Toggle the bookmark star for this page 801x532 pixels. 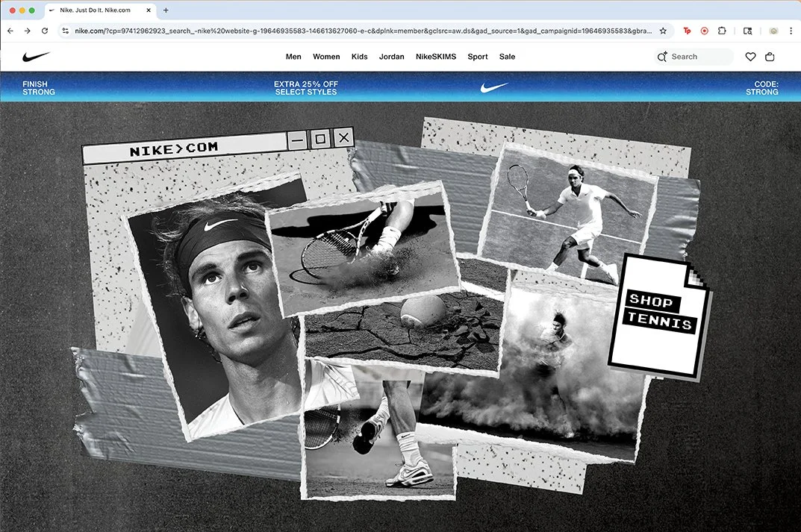pyautogui.click(x=663, y=31)
